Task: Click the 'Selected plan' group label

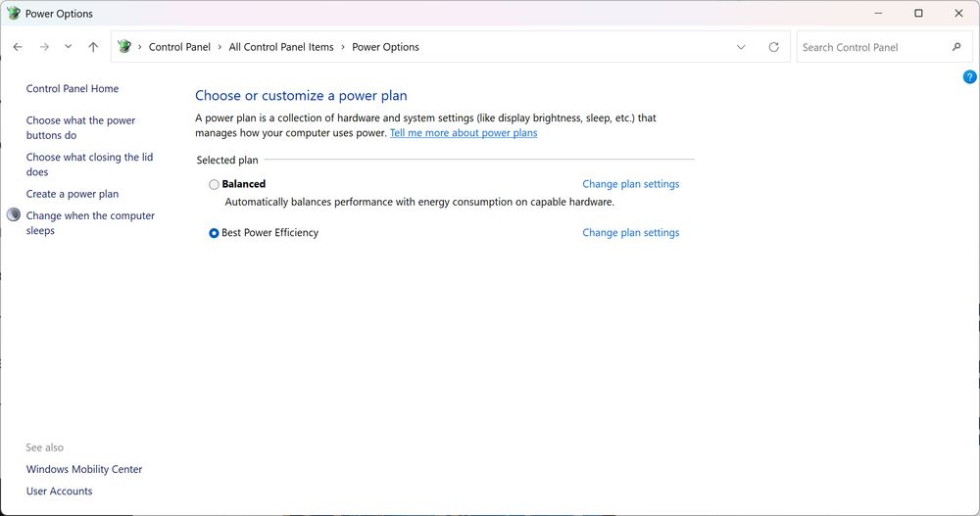Action: coord(227,160)
